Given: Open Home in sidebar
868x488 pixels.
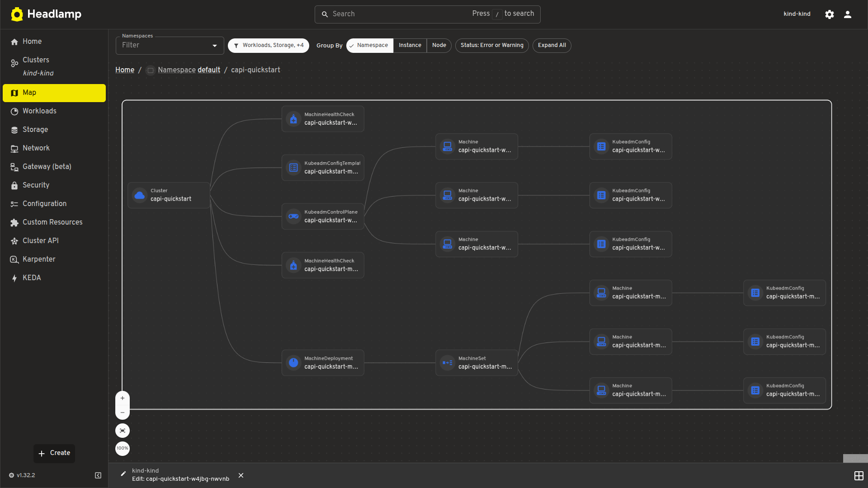Looking at the screenshot, I should point(54,42).
